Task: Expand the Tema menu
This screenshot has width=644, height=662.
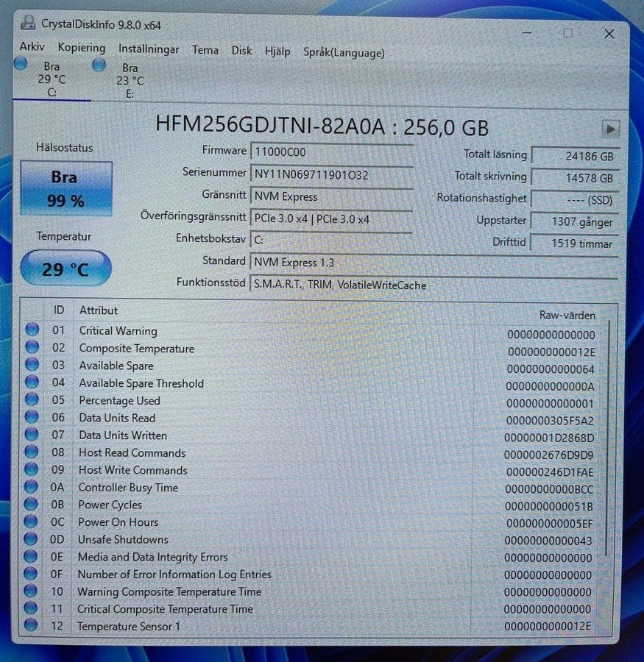Action: tap(205, 50)
